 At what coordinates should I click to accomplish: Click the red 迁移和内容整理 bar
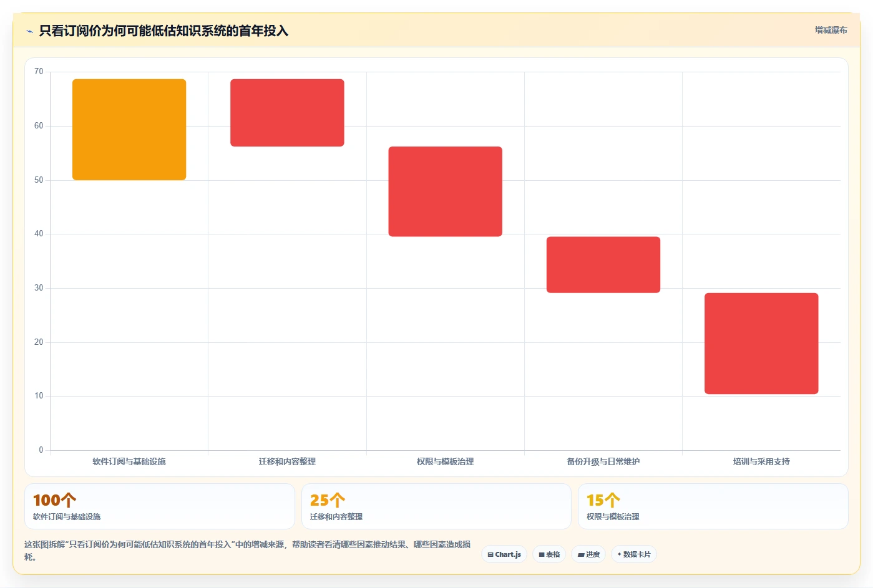click(x=287, y=113)
